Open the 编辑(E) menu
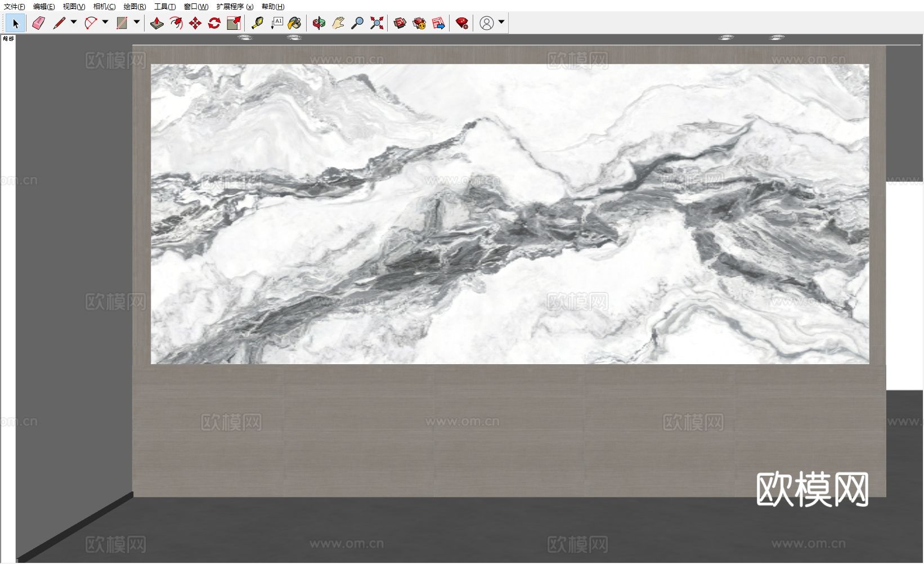Viewport: 924px width, 564px height. click(44, 7)
